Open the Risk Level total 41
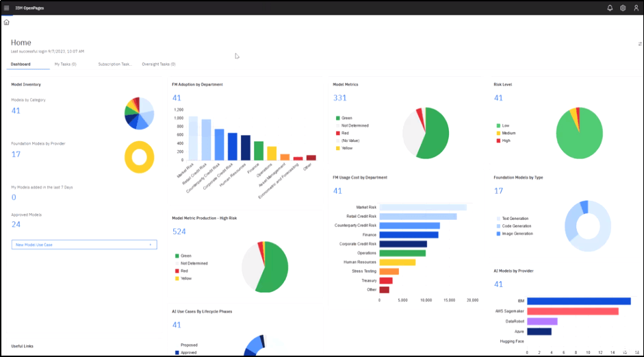Viewport: 644px width, 357px height. [x=498, y=98]
